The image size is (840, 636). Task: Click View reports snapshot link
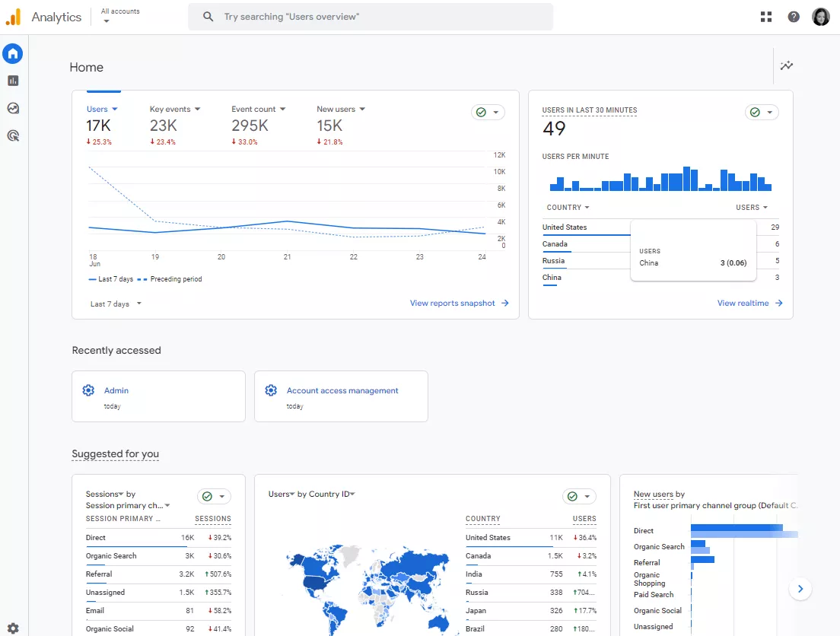pos(459,304)
